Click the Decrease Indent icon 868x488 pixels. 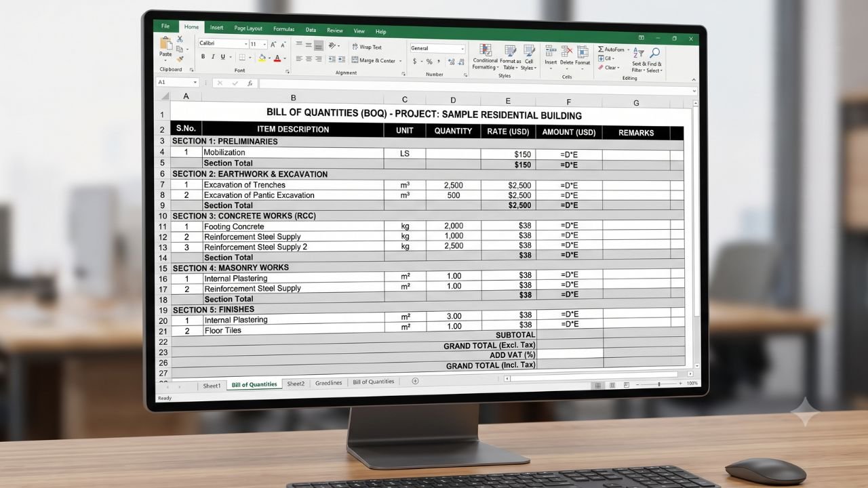pos(332,59)
